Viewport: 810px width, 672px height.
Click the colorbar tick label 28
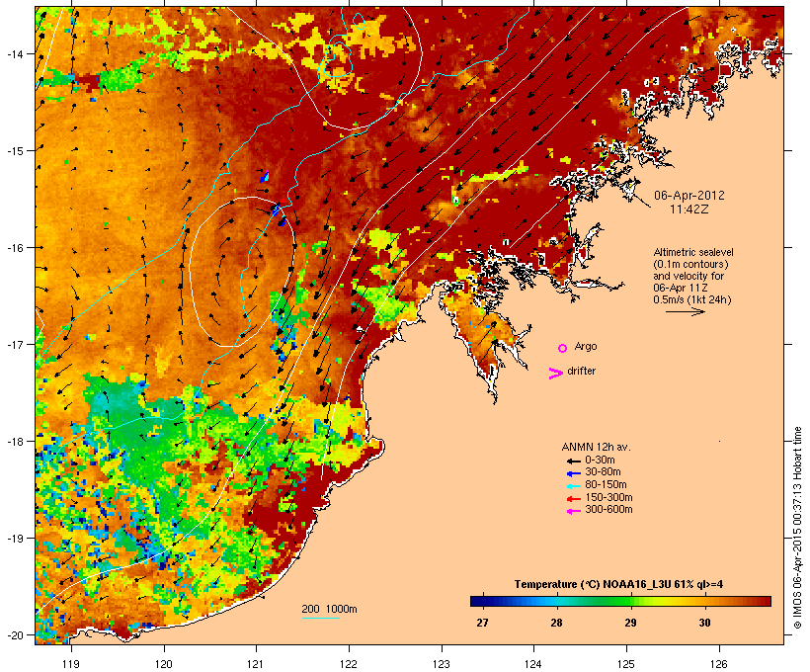(556, 623)
